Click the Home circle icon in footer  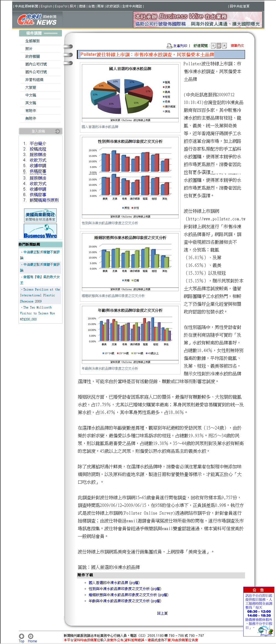tap(31, 636)
